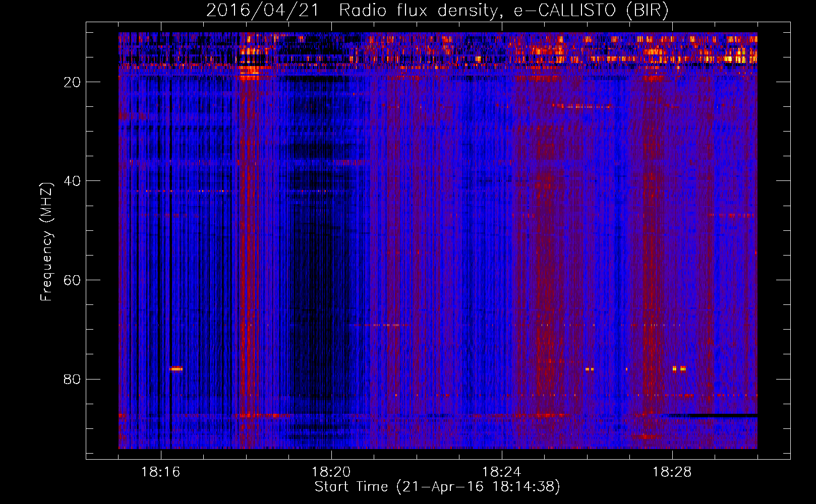Click the '20' frequency tick label

coord(72,82)
